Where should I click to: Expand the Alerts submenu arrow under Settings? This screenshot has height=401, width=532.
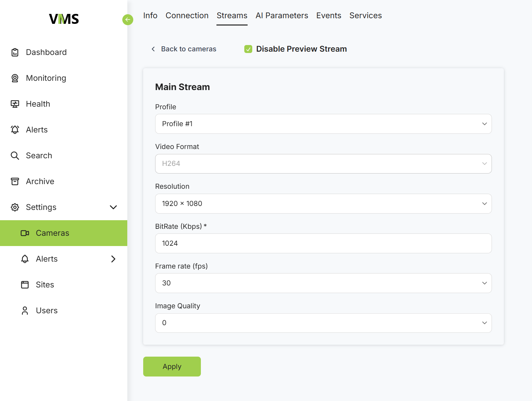pos(113,259)
